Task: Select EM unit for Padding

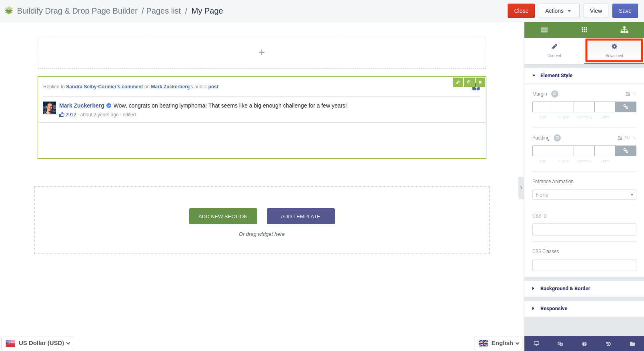Action: (627, 138)
